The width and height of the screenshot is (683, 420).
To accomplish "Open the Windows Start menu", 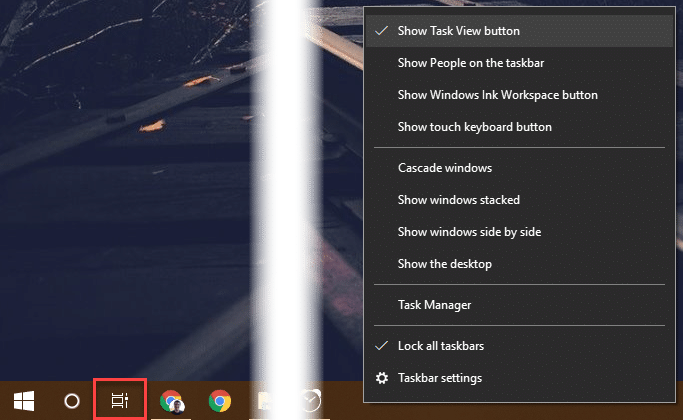I will point(24,401).
